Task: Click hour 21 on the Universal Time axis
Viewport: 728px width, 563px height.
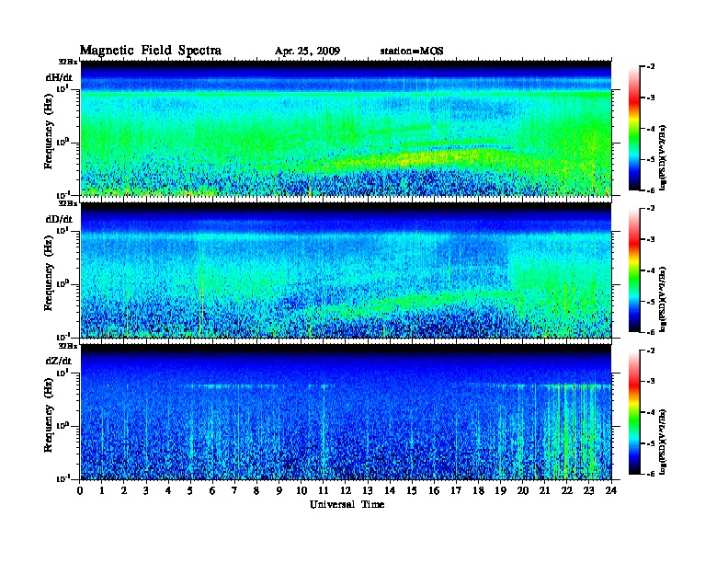Action: point(544,491)
